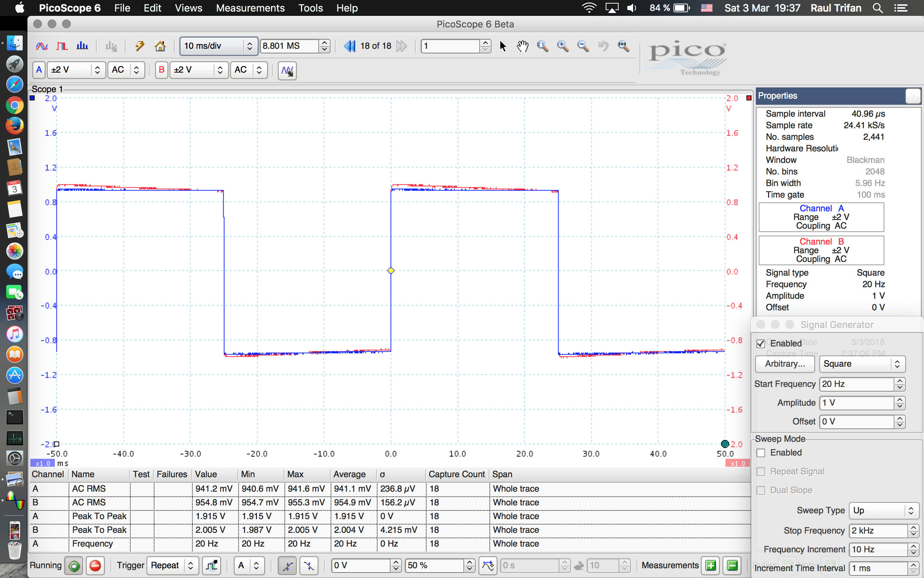Open the File menu
This screenshot has width=924, height=578.
coord(122,8)
